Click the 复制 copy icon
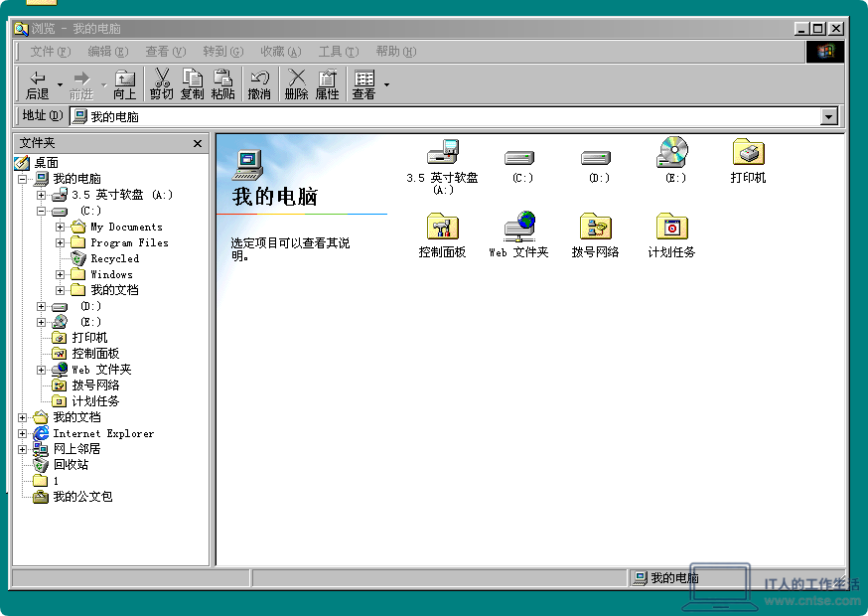868x616 pixels. pyautogui.click(x=192, y=84)
